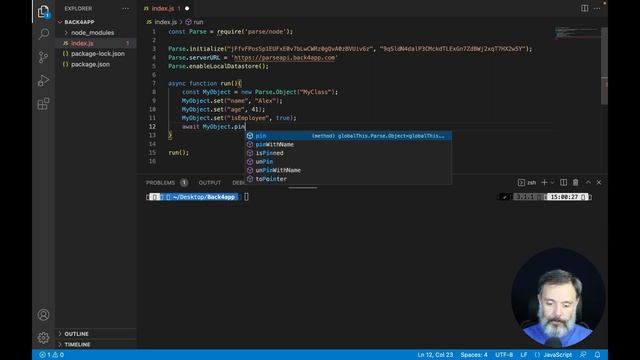Open the Explorer view in activity bar
Screen dimensions: 640x360
(x=43, y=11)
